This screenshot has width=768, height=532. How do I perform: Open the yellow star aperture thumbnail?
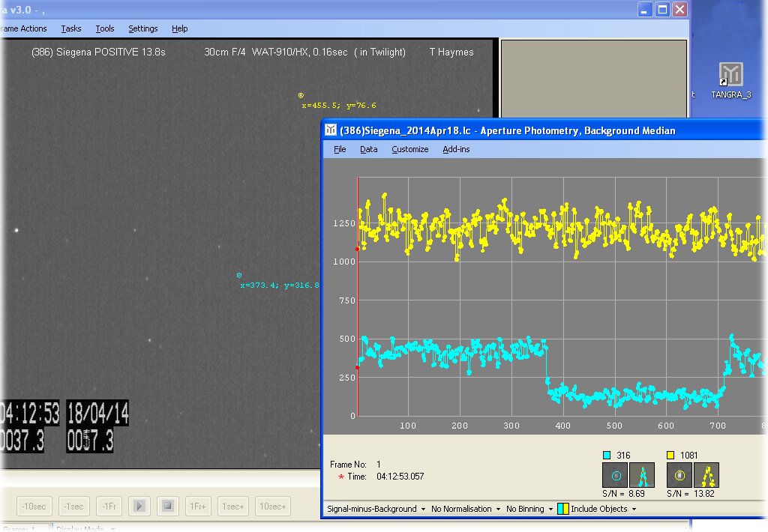[680, 474]
